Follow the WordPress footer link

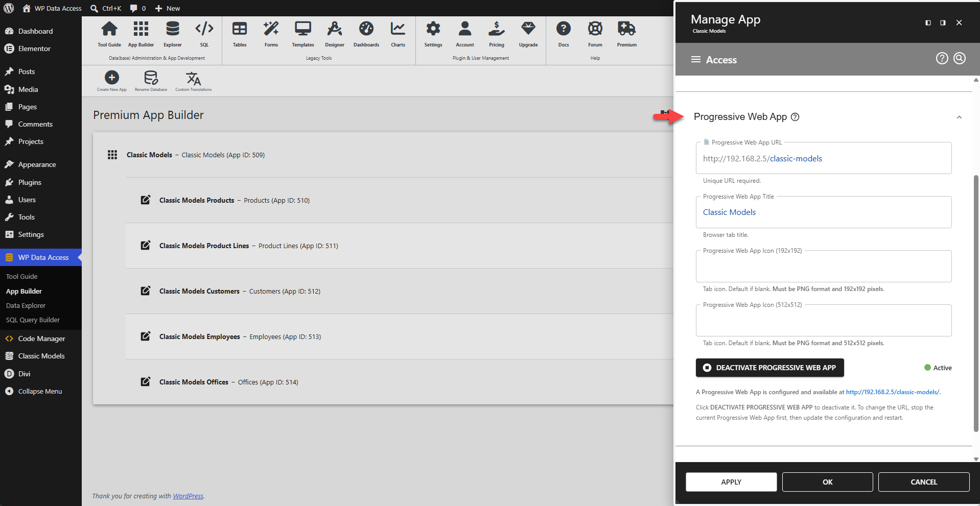(188, 496)
